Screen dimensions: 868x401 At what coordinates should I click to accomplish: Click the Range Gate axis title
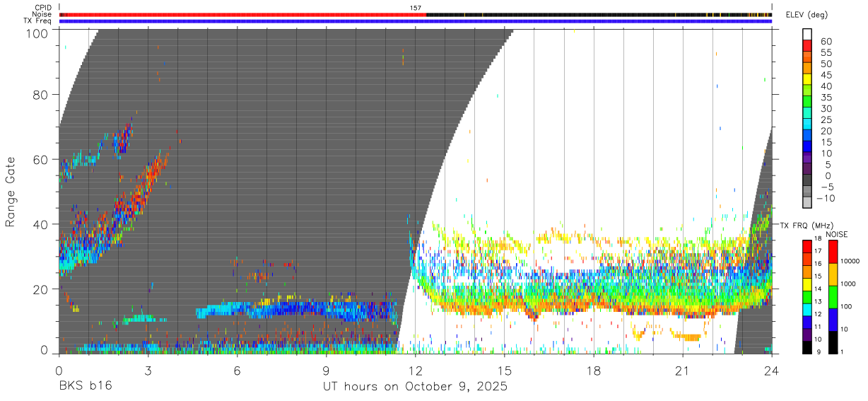pyautogui.click(x=11, y=192)
